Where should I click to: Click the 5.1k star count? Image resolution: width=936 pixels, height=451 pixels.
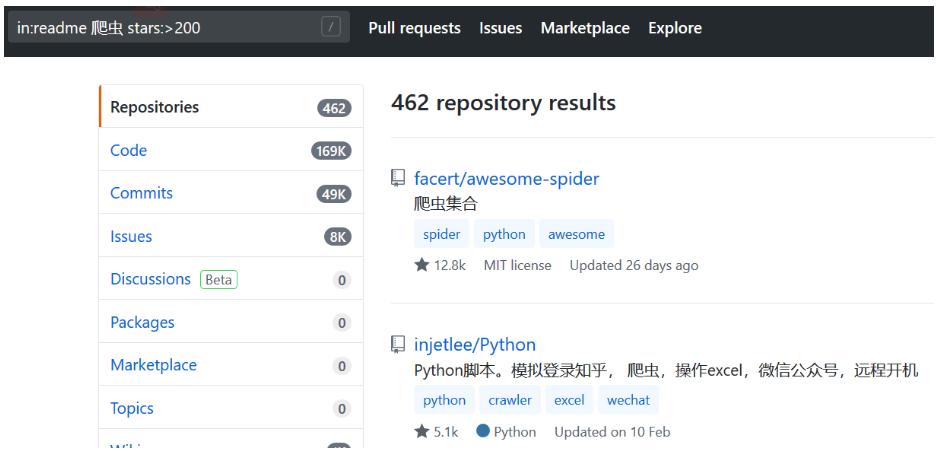click(x=446, y=431)
